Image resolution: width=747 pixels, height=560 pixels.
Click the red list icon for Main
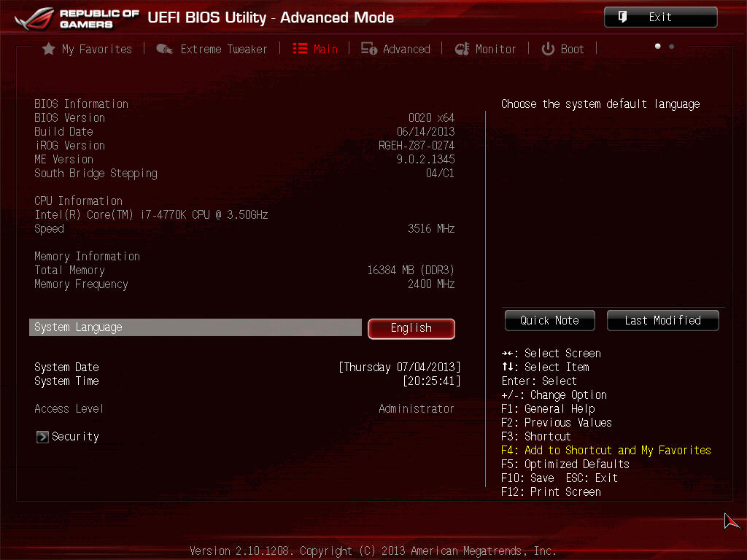300,49
